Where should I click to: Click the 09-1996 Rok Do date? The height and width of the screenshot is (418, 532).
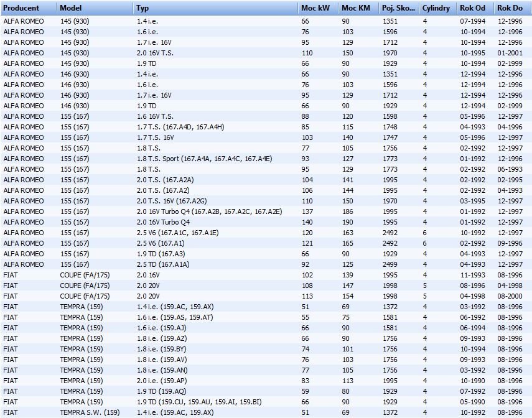(510, 243)
